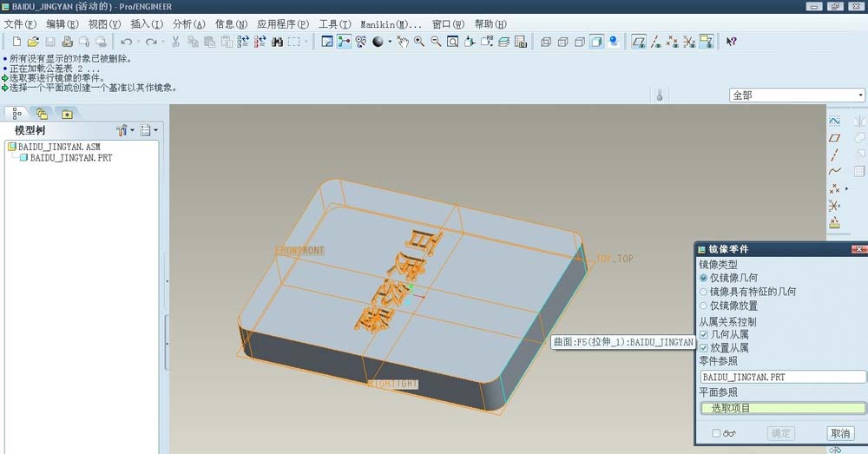Open the 视图(V) menu
Viewport: 868px width, 454px height.
coord(104,24)
